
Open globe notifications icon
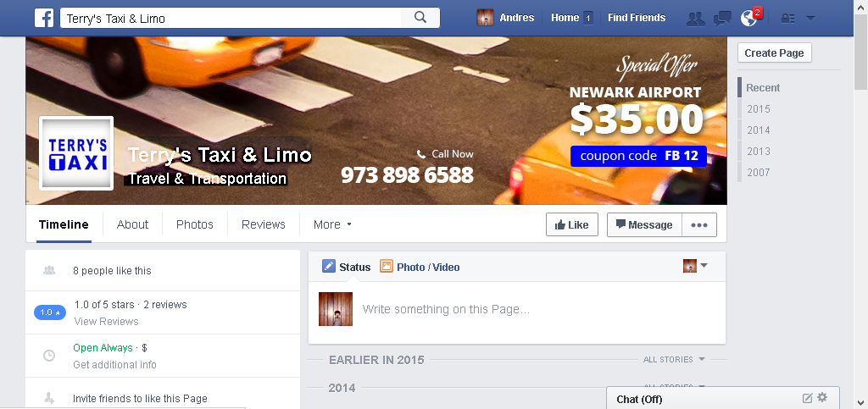coord(748,19)
